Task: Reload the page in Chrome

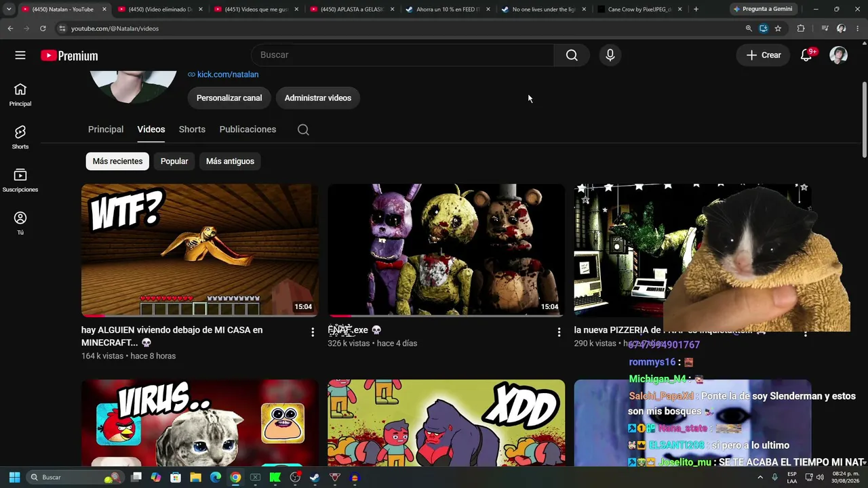Action: (43, 28)
